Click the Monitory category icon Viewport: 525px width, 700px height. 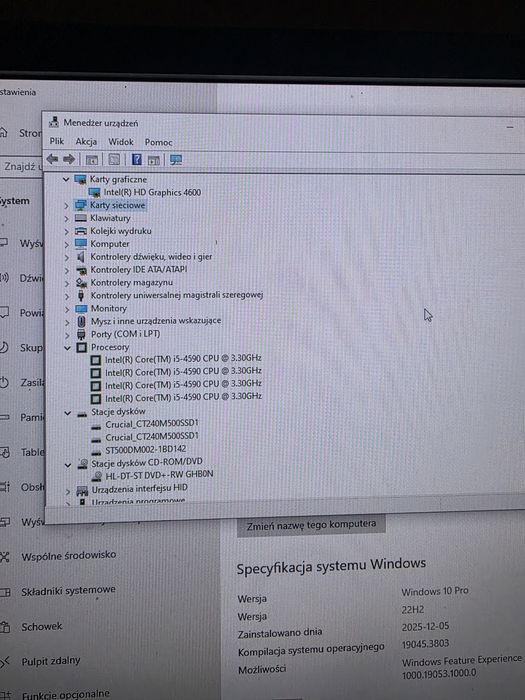click(81, 308)
